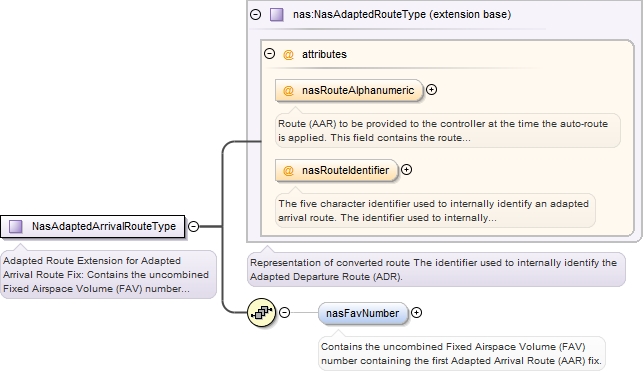This screenshot has width=644, height=374.
Task: Collapse the NasAdaptedArrivalRouteType node
Action: 193,226
